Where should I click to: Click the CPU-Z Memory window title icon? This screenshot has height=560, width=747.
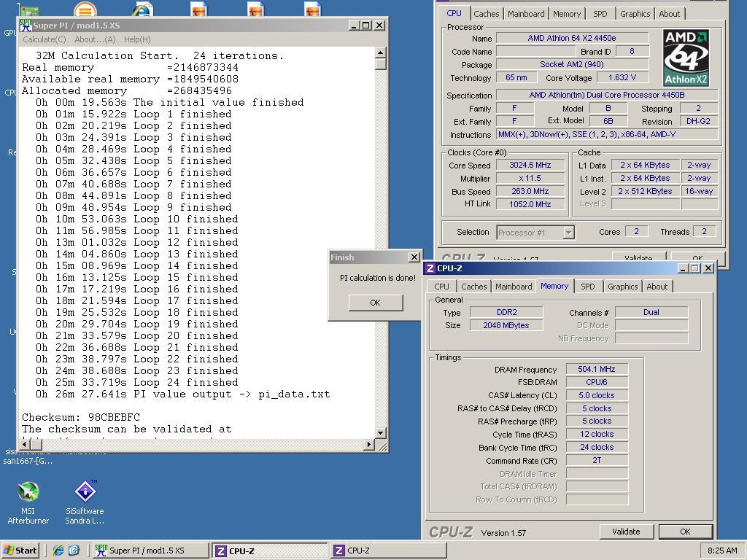430,268
